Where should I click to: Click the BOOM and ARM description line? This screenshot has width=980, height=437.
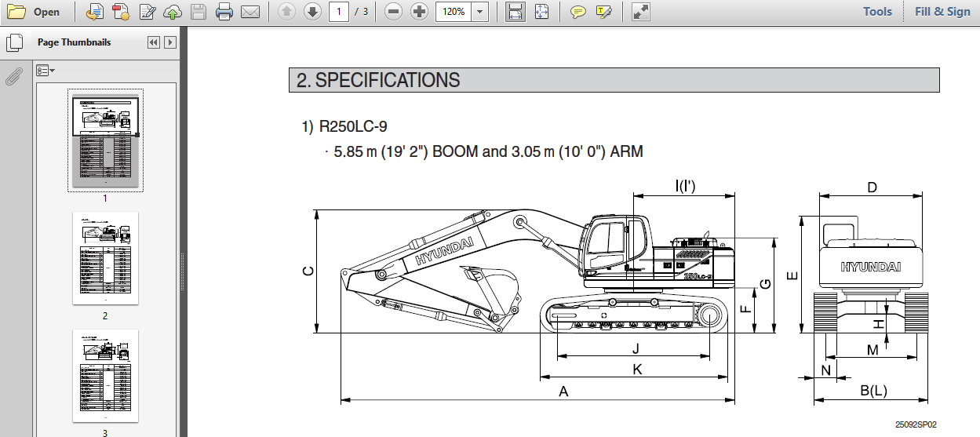(488, 152)
